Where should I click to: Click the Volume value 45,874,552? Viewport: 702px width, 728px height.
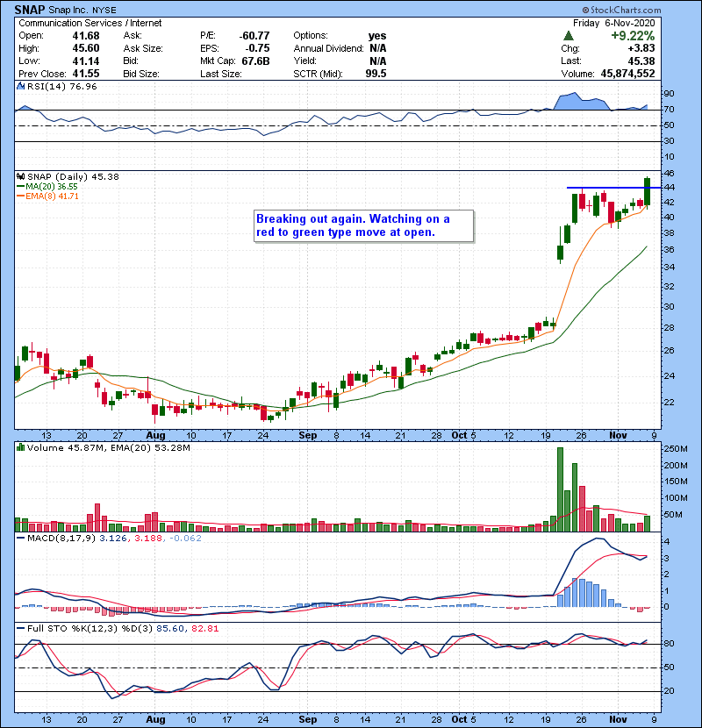click(x=627, y=74)
